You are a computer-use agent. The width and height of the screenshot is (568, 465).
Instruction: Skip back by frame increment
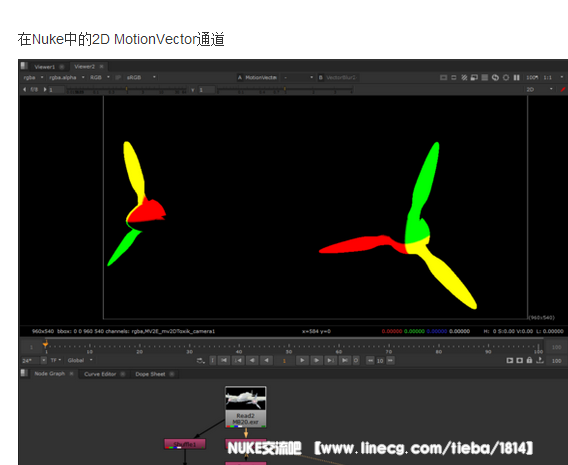coord(370,361)
